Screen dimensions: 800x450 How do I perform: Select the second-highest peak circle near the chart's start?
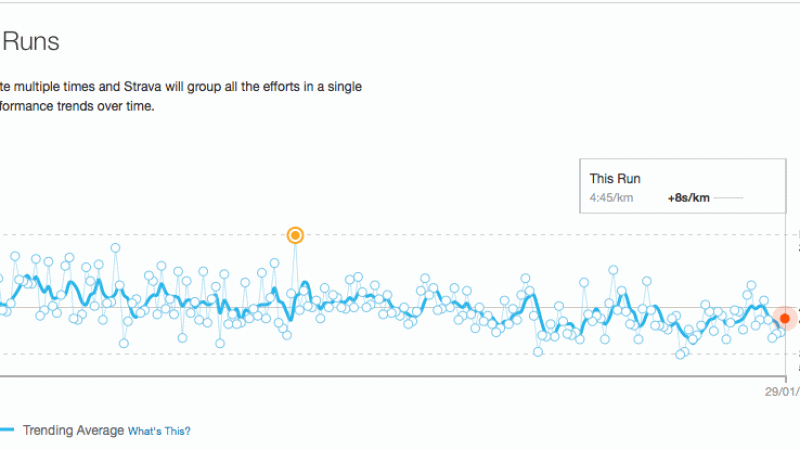tap(15, 256)
